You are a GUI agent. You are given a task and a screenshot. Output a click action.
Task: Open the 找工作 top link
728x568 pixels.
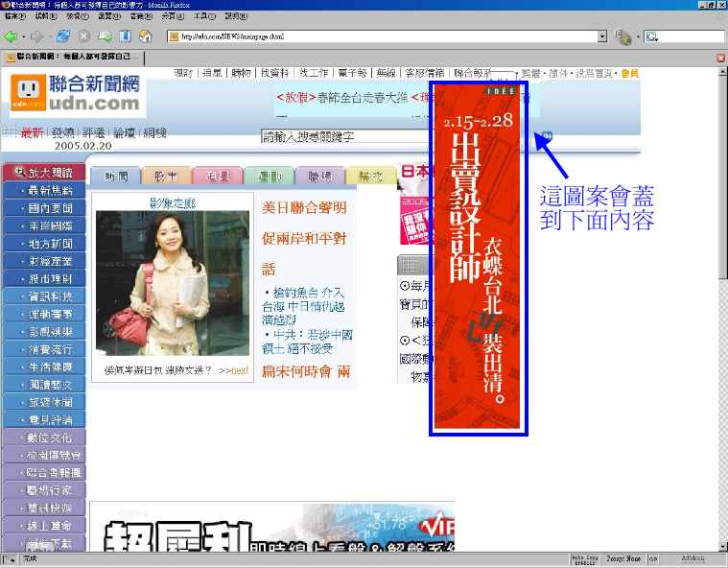(x=314, y=73)
